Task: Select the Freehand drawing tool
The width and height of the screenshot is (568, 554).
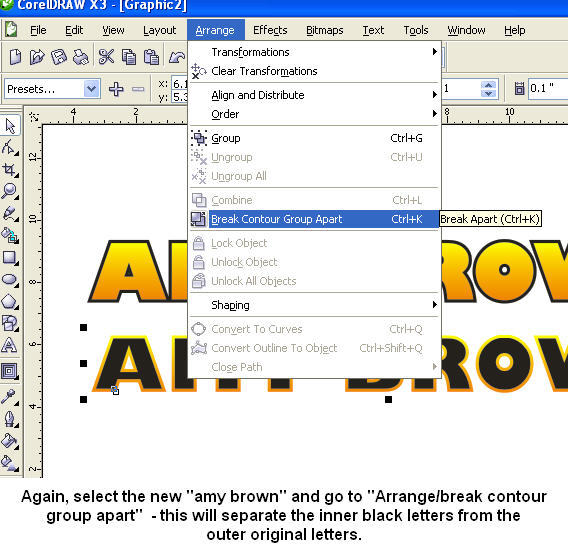Action: click(x=10, y=213)
